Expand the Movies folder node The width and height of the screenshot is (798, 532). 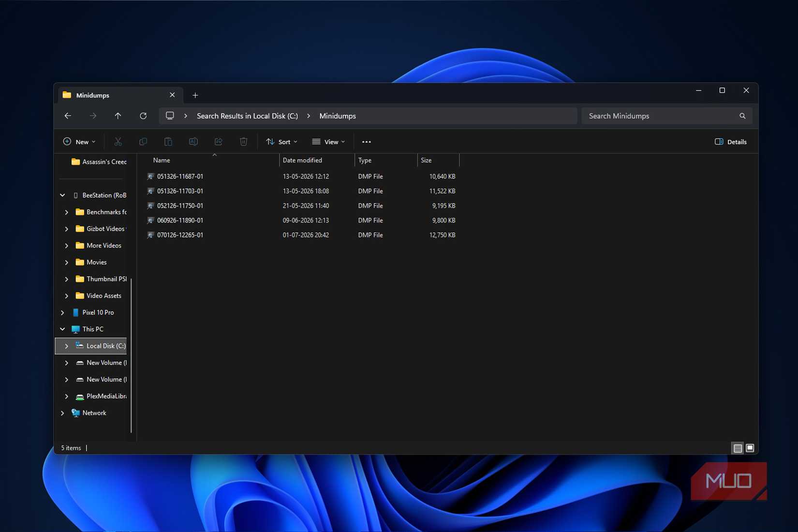click(x=67, y=263)
